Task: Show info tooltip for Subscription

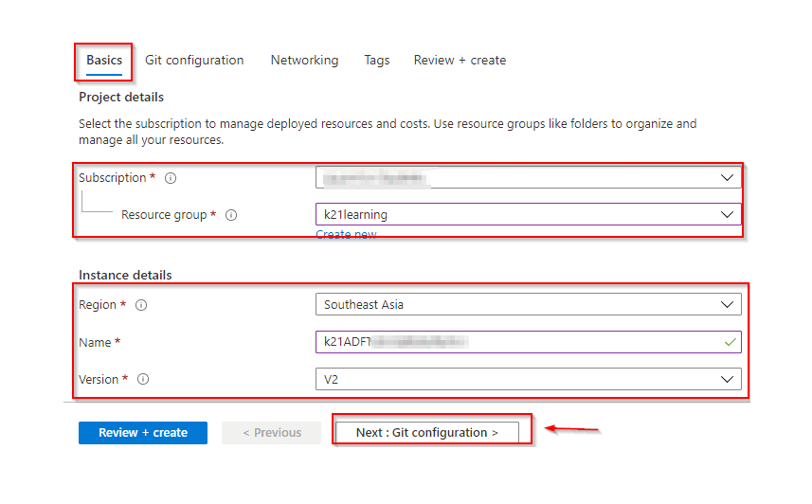Action: tap(171, 178)
